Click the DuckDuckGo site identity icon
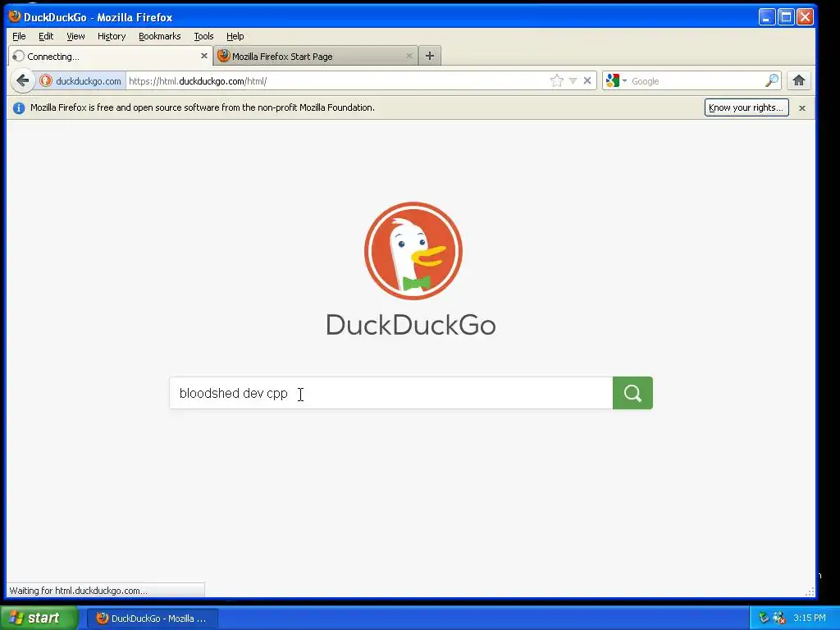840x630 pixels. coord(46,81)
